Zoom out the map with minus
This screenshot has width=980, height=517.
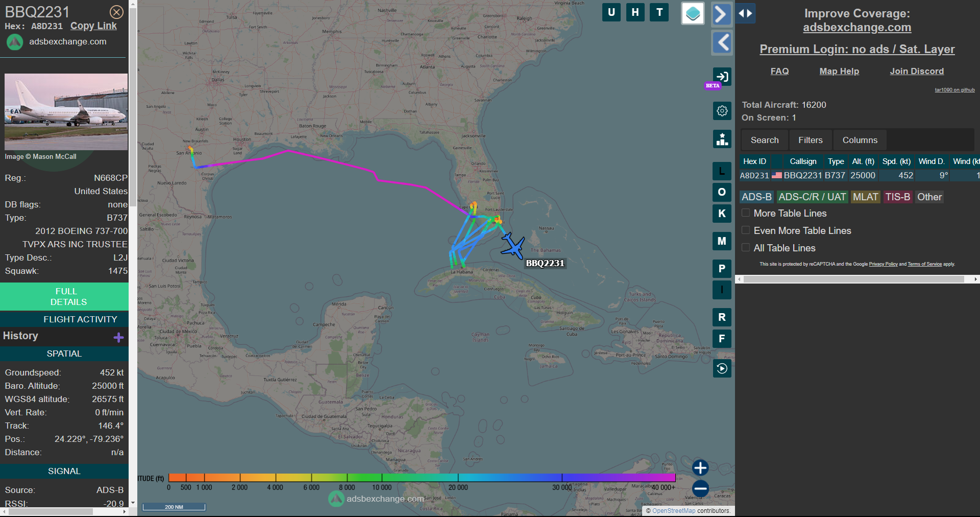click(x=700, y=488)
